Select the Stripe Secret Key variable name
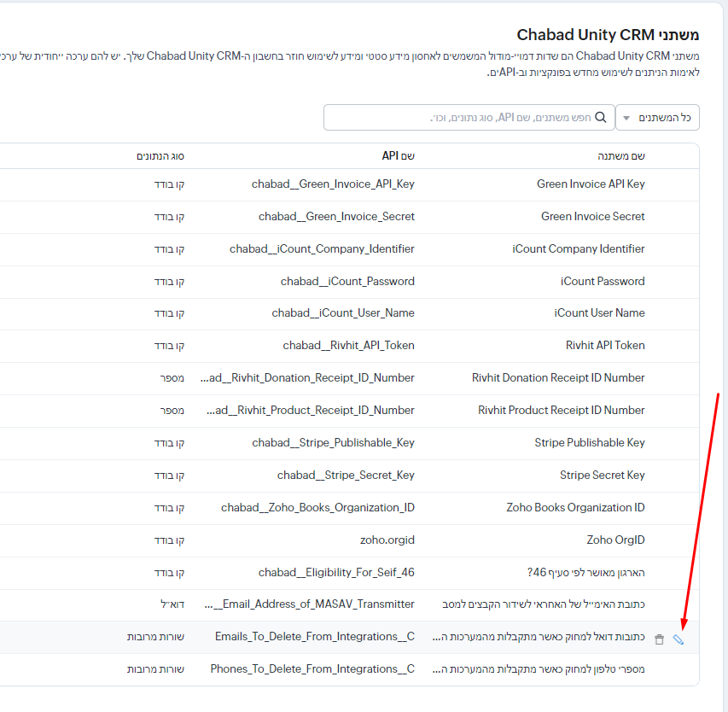Viewport: 728px width, 712px height. [x=603, y=476]
